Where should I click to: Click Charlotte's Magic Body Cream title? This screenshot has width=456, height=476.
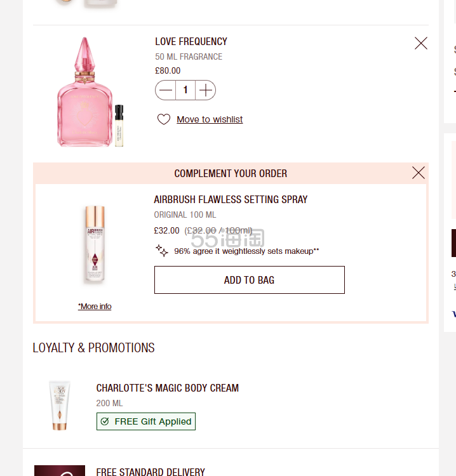point(168,388)
